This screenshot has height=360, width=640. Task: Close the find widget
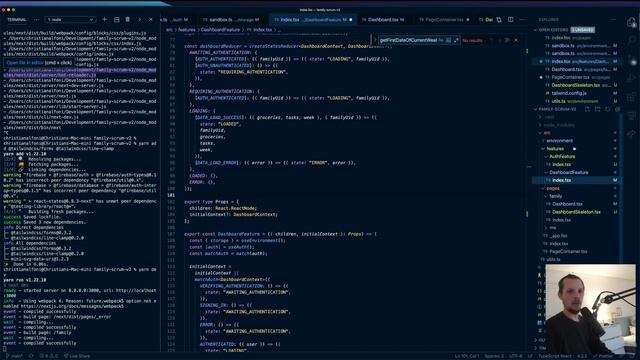click(516, 40)
